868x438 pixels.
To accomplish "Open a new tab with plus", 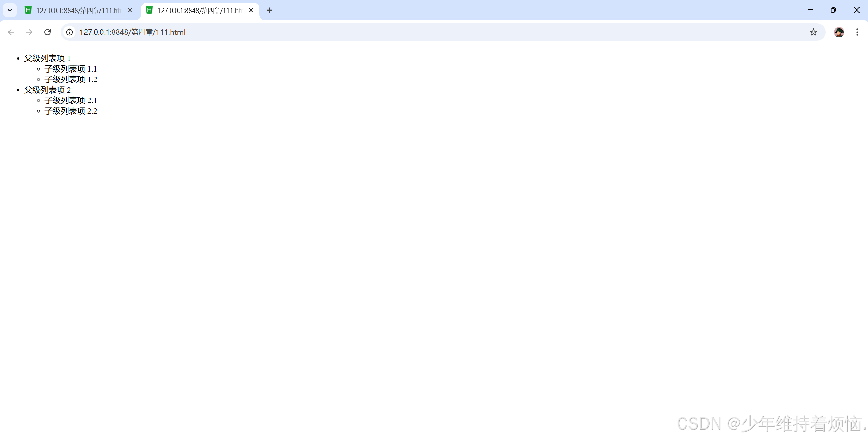I will (269, 10).
